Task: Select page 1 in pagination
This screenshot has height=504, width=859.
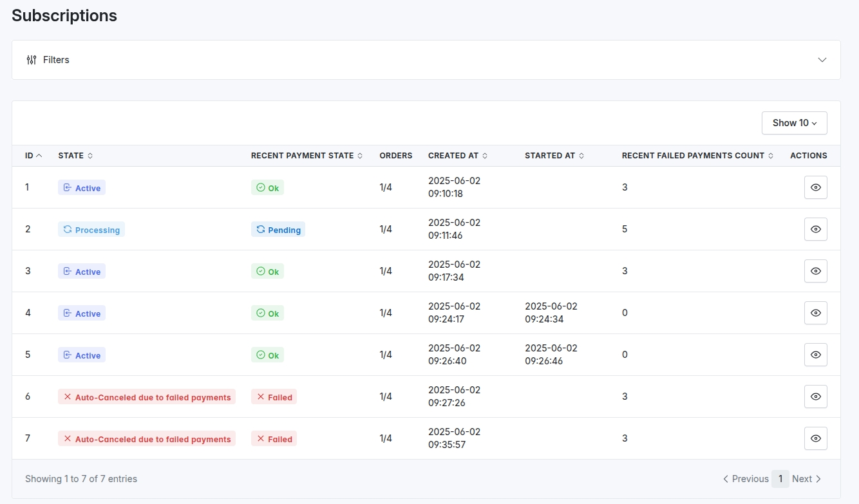Action: [x=780, y=479]
